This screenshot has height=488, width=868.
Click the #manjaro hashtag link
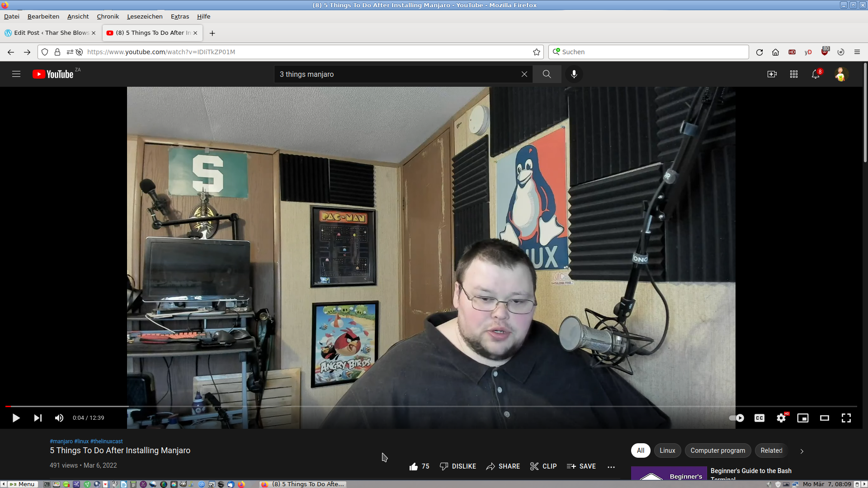tap(61, 441)
